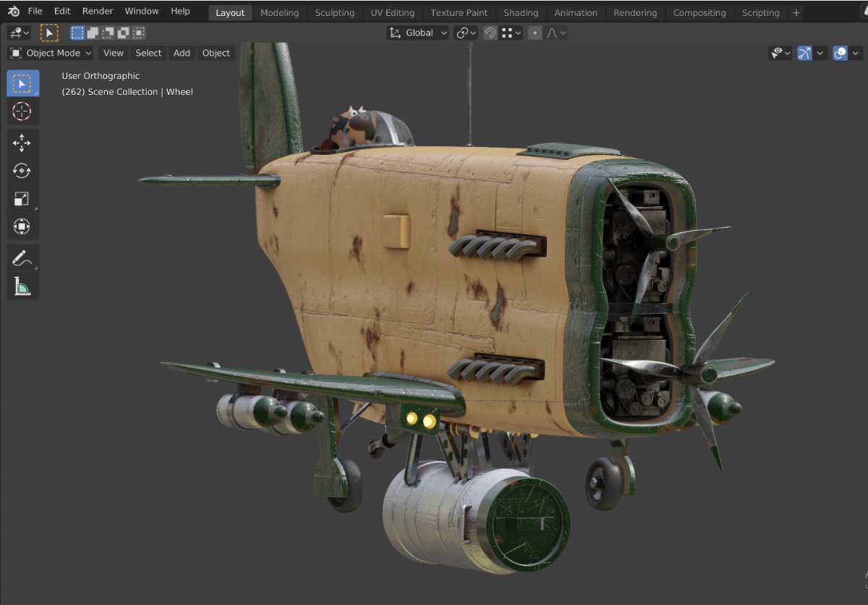Click the Blender logo icon
The width and height of the screenshot is (868, 605).
pyautogui.click(x=14, y=12)
